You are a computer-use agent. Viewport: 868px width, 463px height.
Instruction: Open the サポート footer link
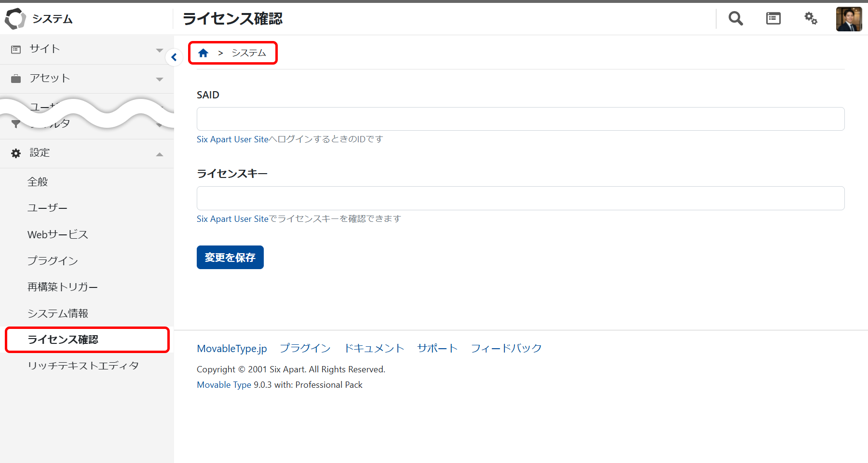click(x=437, y=349)
